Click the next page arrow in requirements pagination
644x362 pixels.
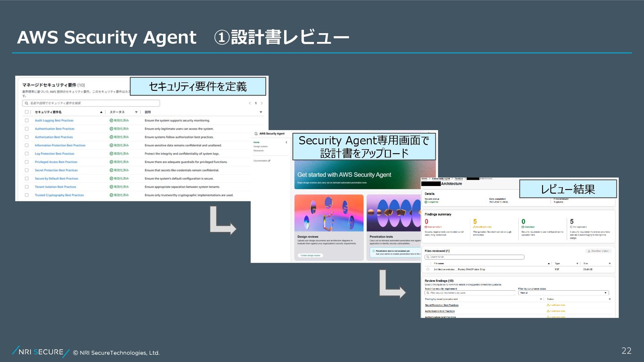262,103
